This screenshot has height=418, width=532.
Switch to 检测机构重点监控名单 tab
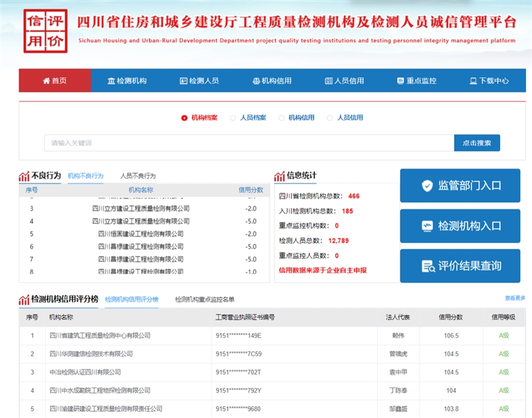204,300
